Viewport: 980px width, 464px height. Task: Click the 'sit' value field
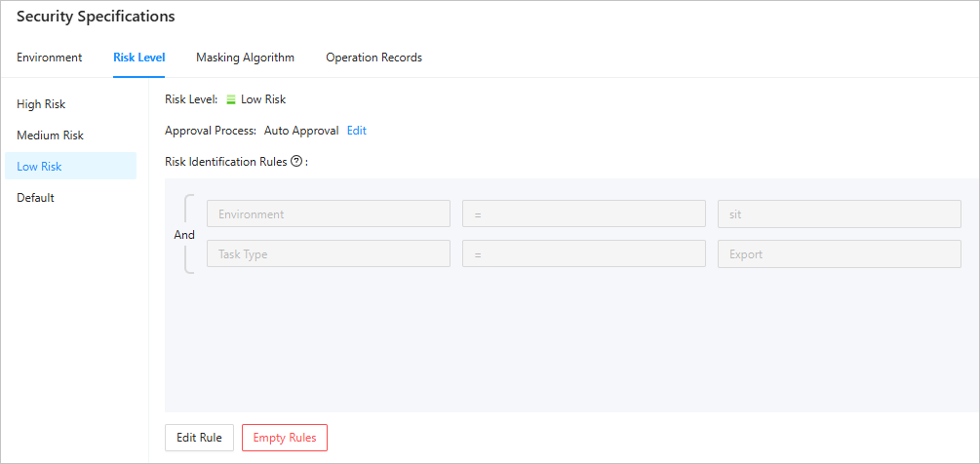(x=839, y=214)
